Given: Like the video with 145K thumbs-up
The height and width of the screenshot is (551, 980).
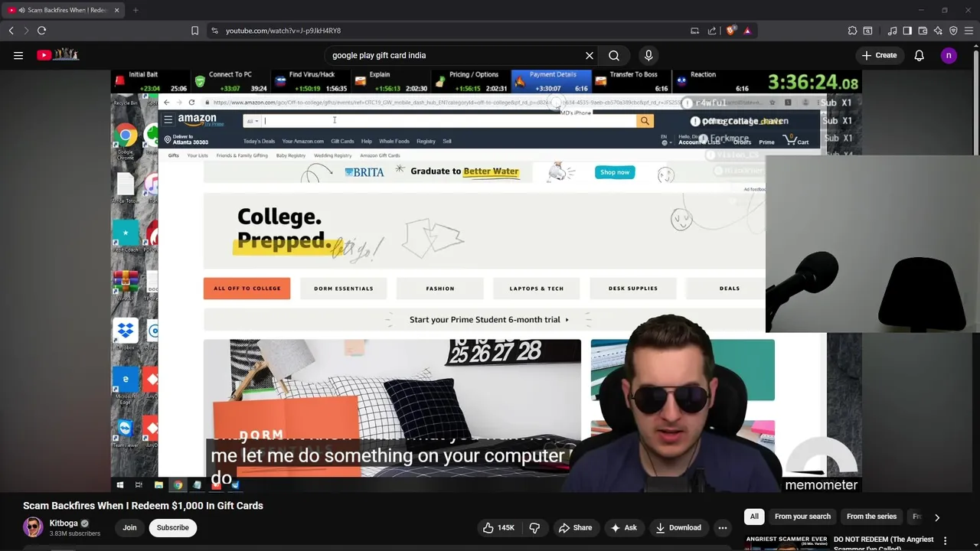Looking at the screenshot, I should click(498, 527).
